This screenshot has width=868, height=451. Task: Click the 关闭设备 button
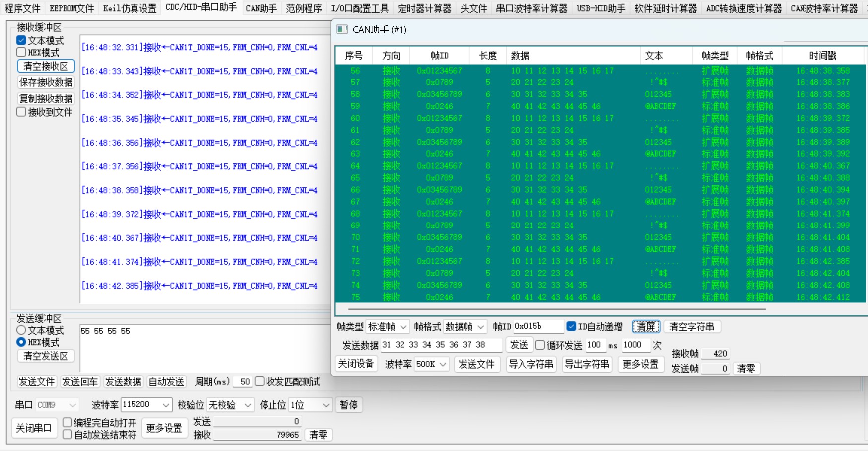pyautogui.click(x=356, y=364)
